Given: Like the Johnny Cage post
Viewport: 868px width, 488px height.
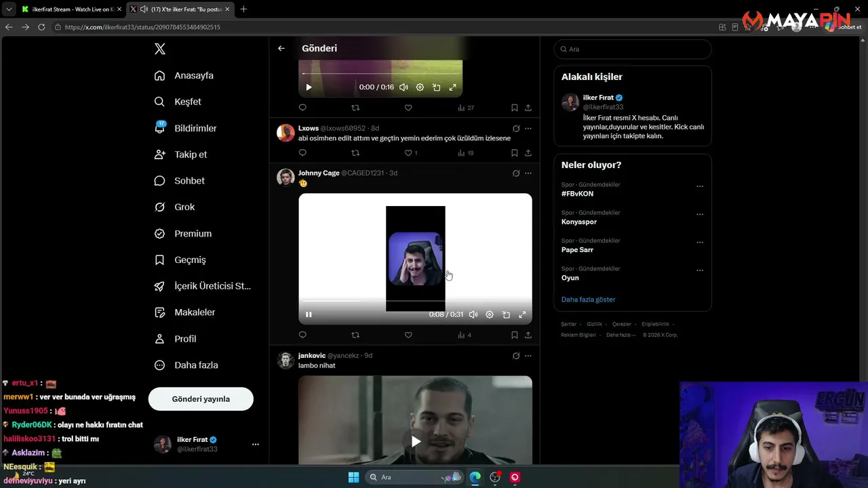Looking at the screenshot, I should pyautogui.click(x=408, y=335).
